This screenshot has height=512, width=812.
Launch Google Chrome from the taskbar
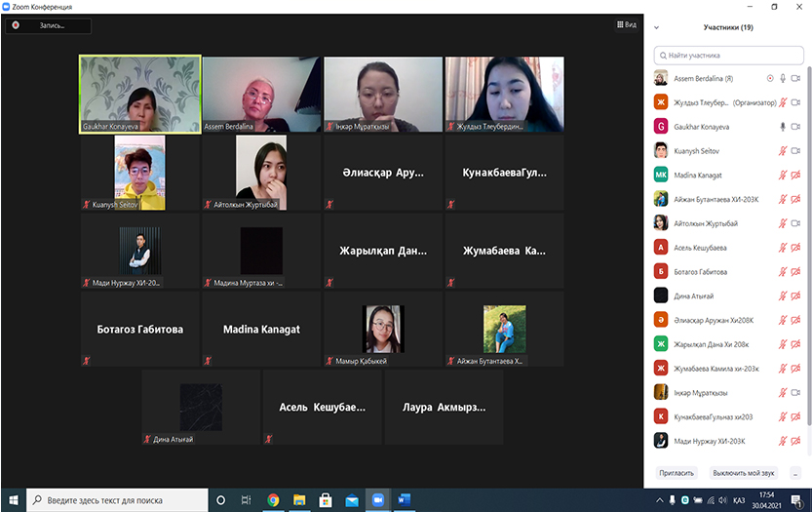[273, 500]
